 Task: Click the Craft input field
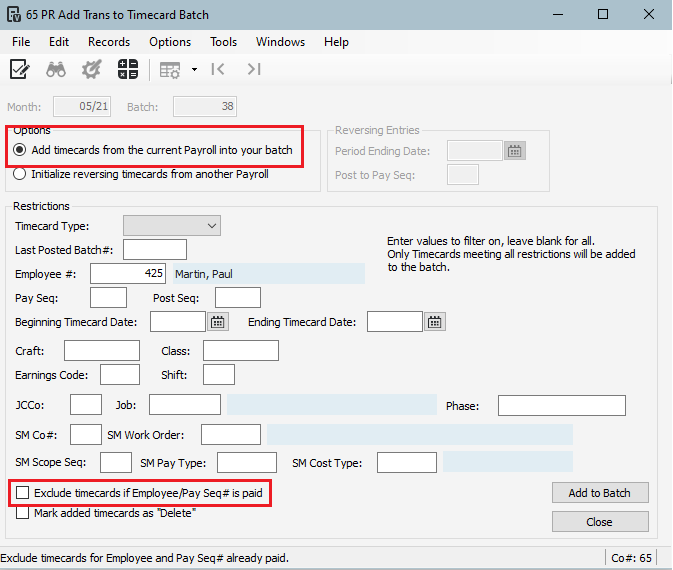(102, 351)
